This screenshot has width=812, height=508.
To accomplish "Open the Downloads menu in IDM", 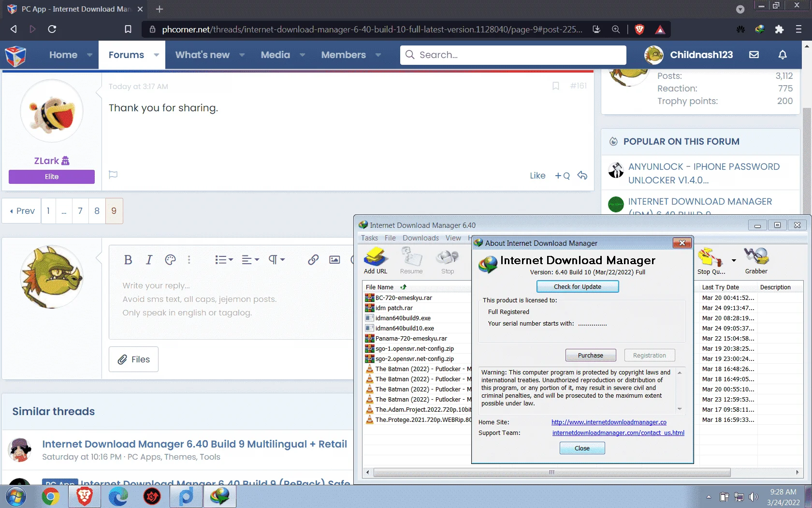I will pos(420,238).
